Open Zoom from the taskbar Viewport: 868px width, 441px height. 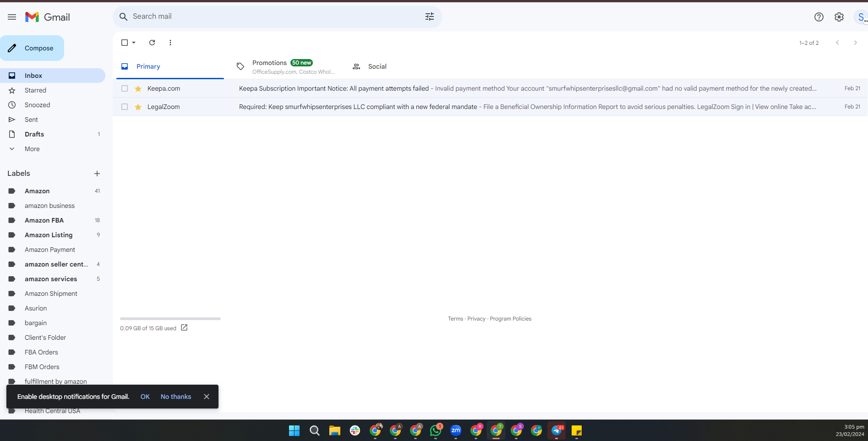point(456,430)
